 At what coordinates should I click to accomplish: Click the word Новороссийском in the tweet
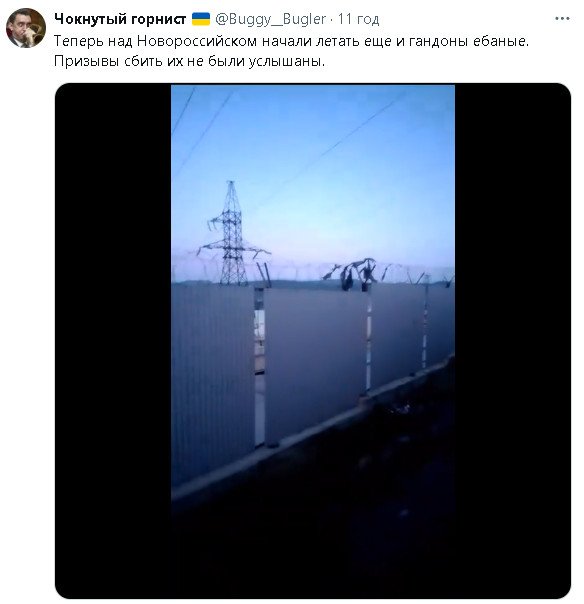[197, 41]
